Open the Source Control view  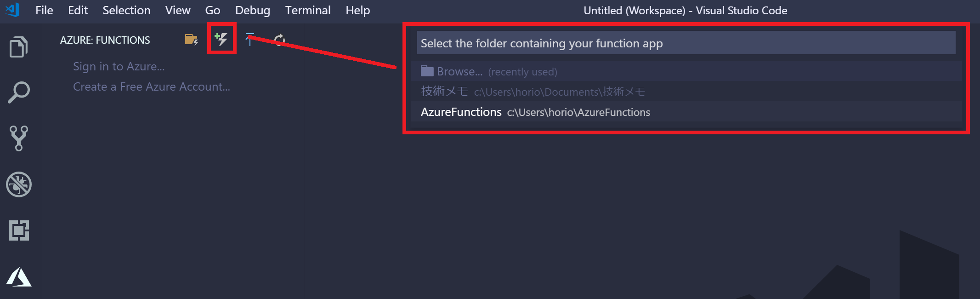[x=19, y=138]
